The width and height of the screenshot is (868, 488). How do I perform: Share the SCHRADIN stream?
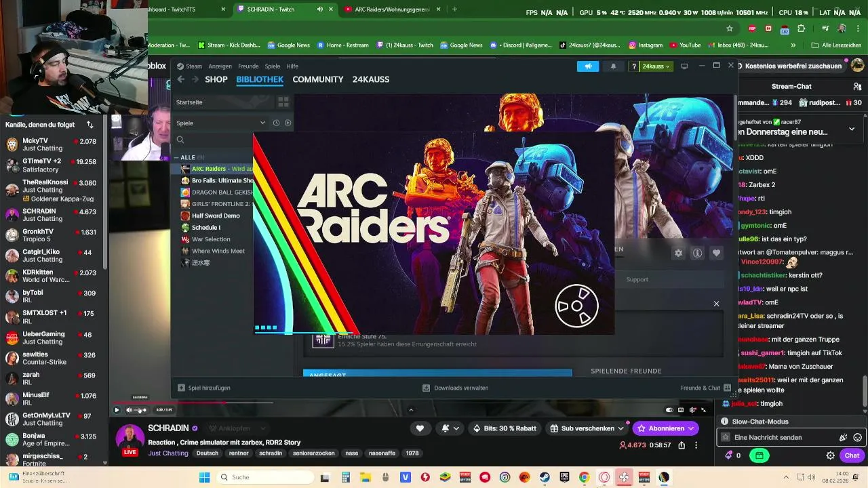tap(682, 445)
